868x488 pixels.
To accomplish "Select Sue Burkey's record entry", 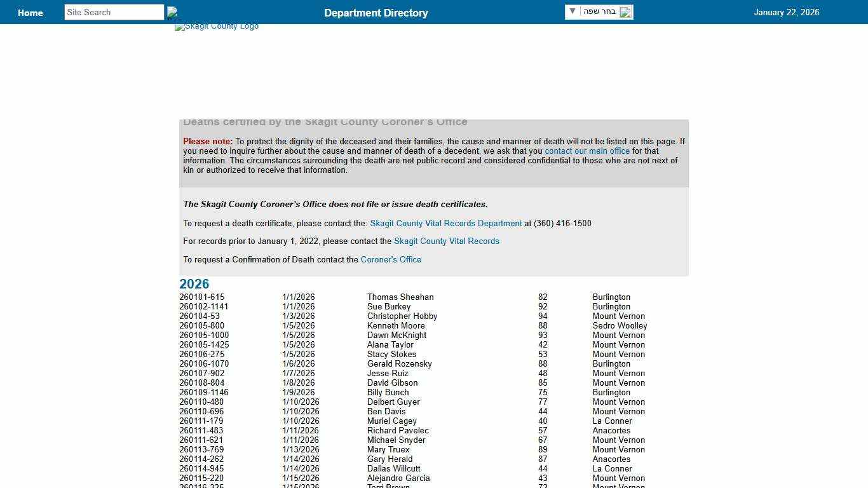I will [389, 306].
